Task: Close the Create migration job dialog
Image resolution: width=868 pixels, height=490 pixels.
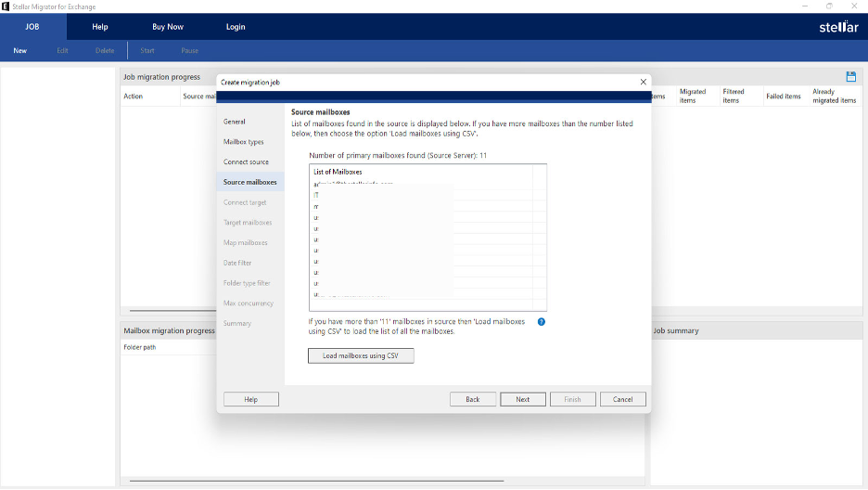Action: (643, 82)
